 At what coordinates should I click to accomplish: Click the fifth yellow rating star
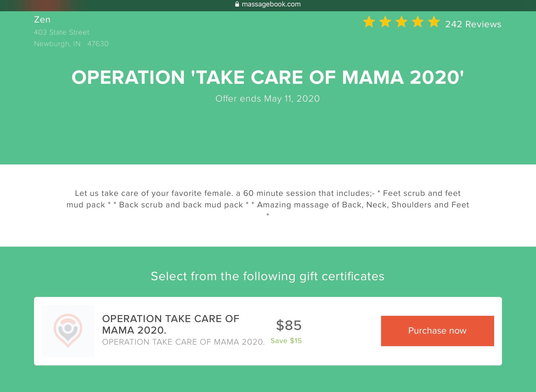pyautogui.click(x=434, y=22)
